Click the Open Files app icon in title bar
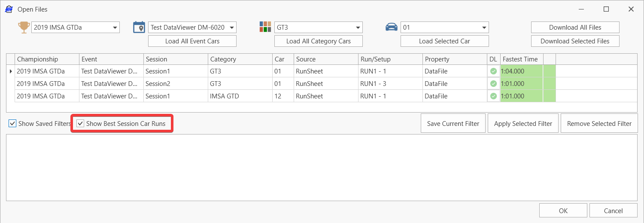 pyautogui.click(x=8, y=9)
